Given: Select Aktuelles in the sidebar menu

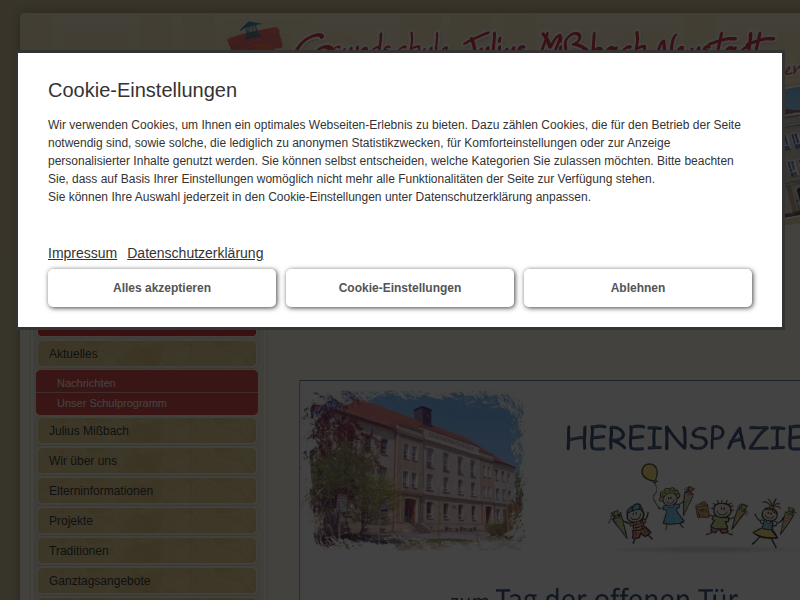Looking at the screenshot, I should tap(146, 354).
